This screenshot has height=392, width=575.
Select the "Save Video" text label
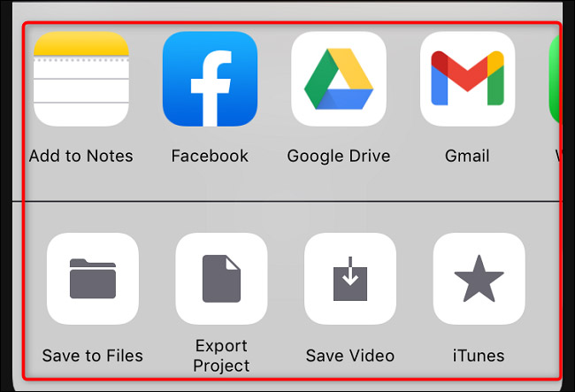point(350,356)
